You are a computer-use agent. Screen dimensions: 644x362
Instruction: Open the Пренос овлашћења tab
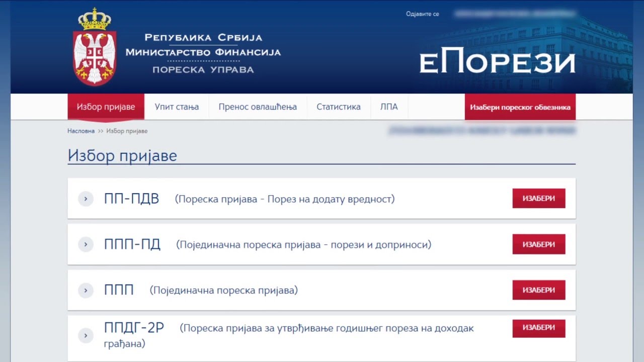258,107
